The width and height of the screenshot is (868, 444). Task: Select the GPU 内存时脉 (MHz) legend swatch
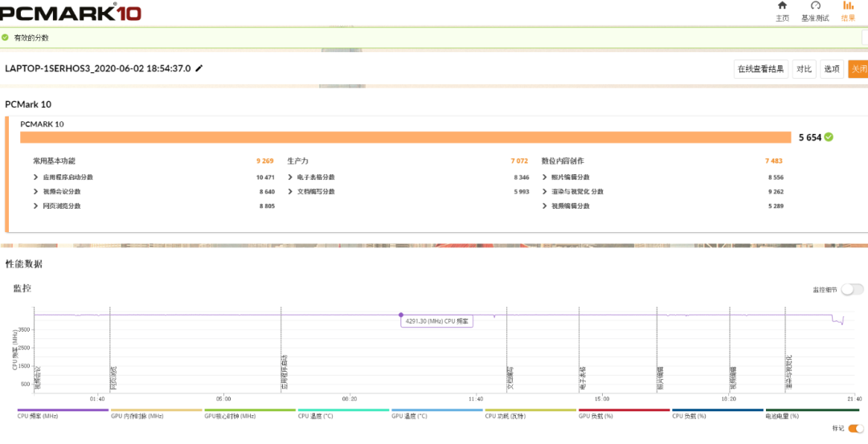(157, 410)
